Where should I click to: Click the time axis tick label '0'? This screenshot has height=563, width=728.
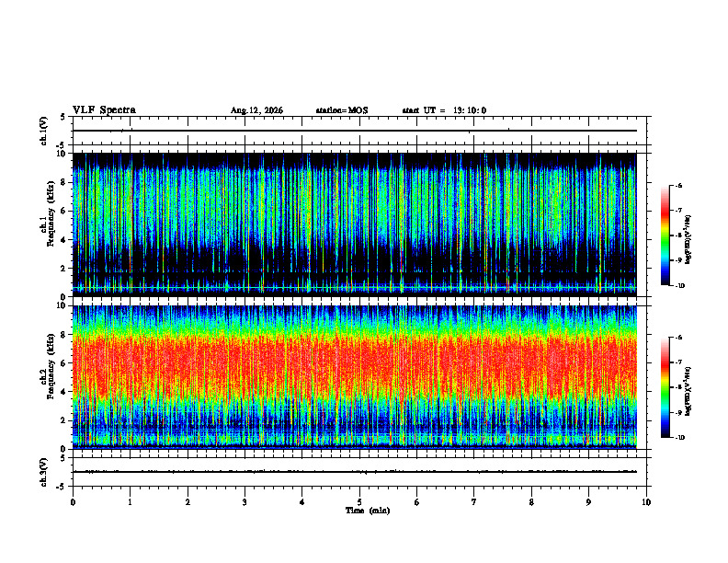click(x=73, y=502)
